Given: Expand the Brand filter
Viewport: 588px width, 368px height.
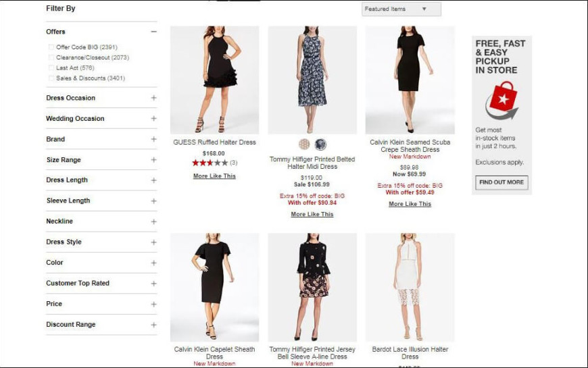Looking at the screenshot, I should (x=153, y=139).
